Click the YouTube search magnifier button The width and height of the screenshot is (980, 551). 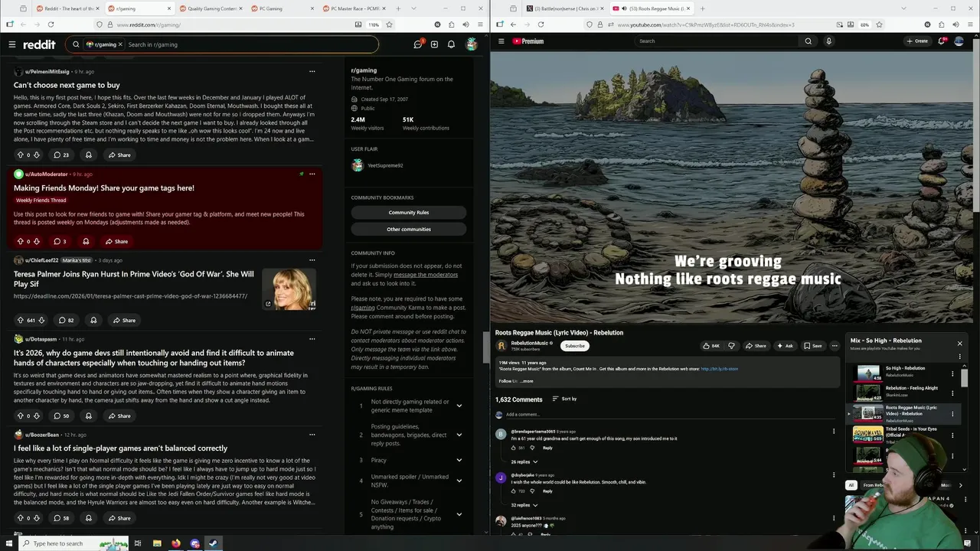point(808,41)
